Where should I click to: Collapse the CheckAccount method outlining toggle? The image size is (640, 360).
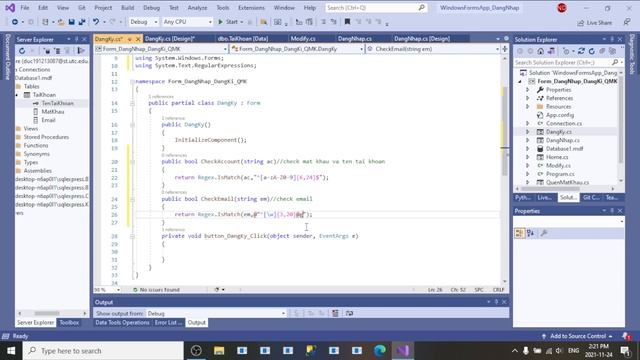132,162
